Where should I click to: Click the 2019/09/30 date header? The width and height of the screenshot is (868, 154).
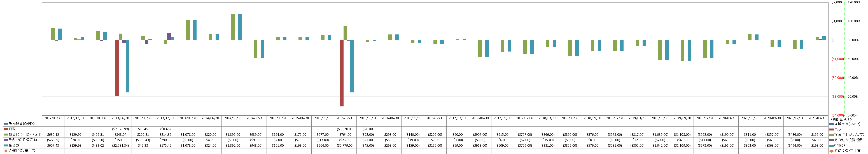tap(682, 118)
